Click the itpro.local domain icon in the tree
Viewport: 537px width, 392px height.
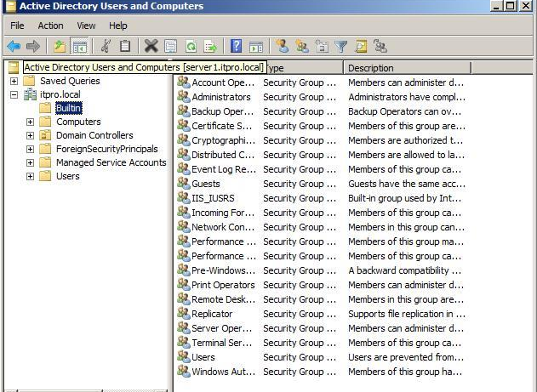(x=30, y=94)
